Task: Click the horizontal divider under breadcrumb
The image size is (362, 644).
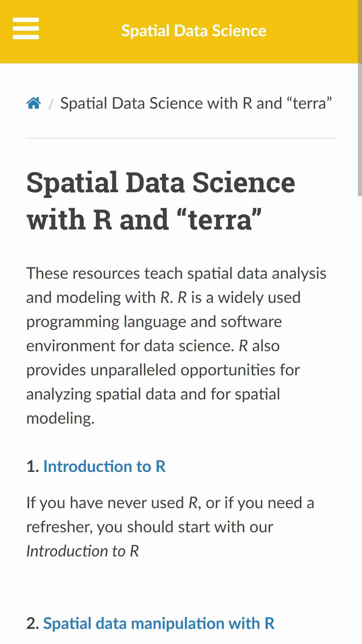Action: point(181,138)
